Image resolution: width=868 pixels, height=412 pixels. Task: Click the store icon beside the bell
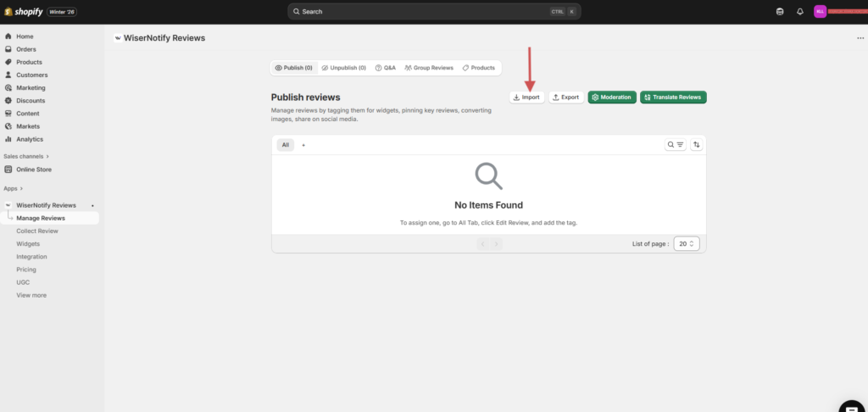[x=780, y=12]
